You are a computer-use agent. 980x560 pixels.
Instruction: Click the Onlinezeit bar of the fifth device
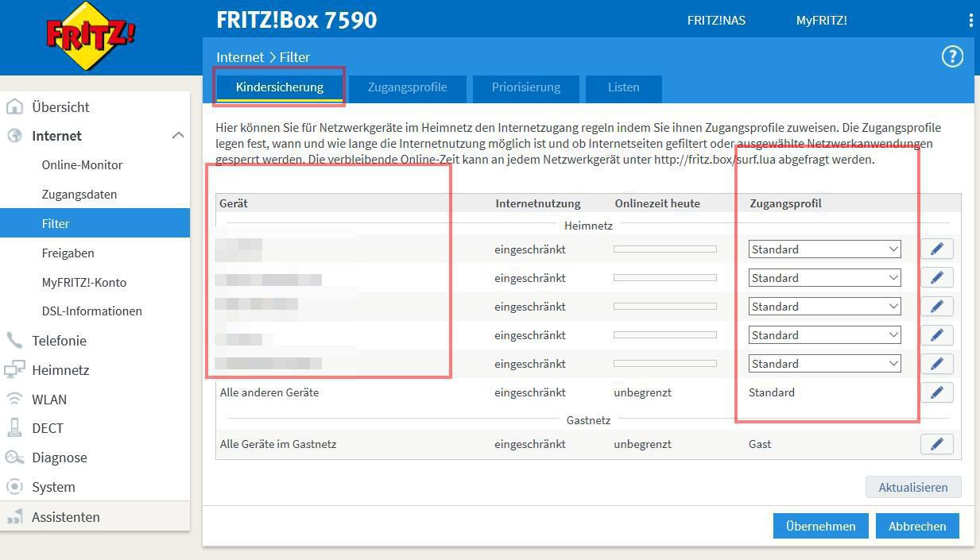(x=664, y=364)
